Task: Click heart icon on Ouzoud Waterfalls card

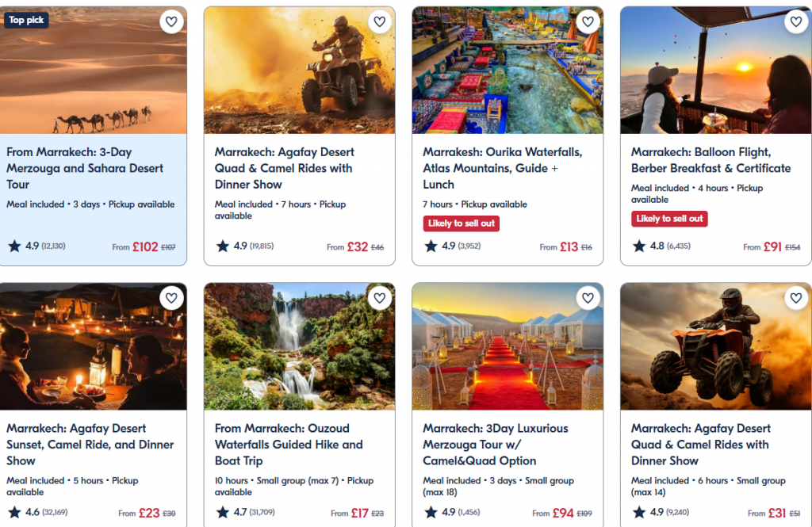Action: (379, 298)
